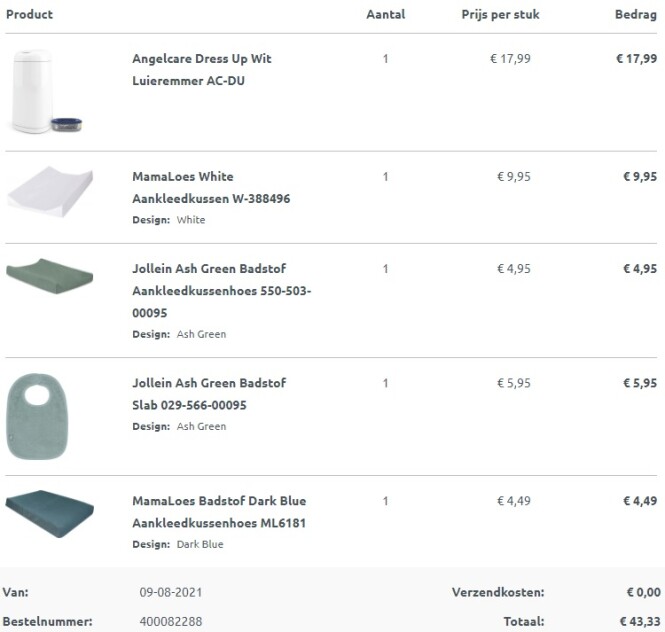
Task: Click the white MamaLoes changing pad image
Action: tap(50, 186)
